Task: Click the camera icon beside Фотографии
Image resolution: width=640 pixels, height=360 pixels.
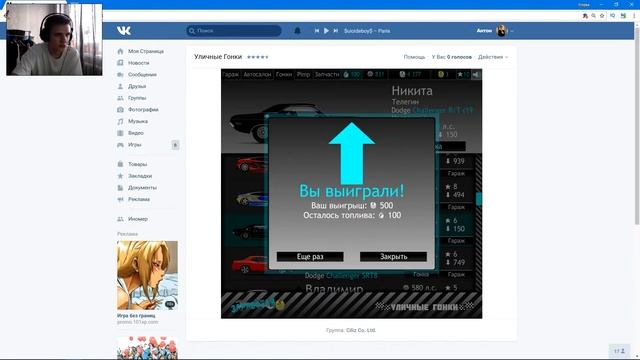Action: [120, 110]
